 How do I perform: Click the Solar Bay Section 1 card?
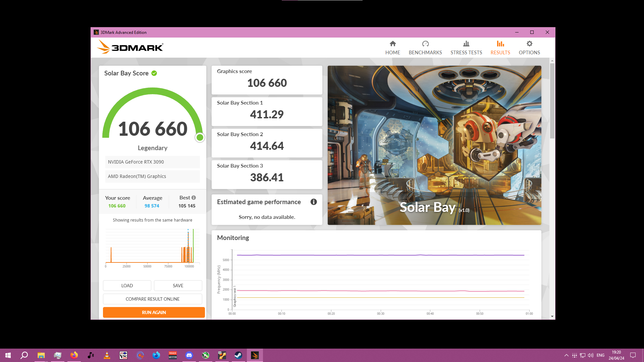pyautogui.click(x=267, y=112)
